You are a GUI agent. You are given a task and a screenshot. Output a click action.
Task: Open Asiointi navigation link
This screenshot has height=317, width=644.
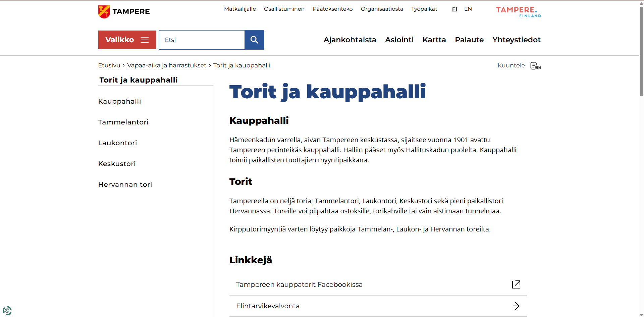(x=399, y=40)
